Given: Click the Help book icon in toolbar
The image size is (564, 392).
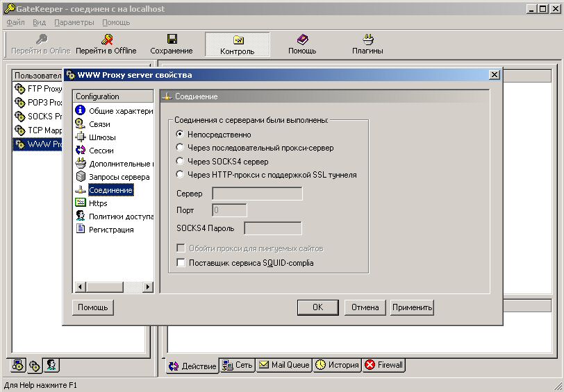Looking at the screenshot, I should click(303, 39).
